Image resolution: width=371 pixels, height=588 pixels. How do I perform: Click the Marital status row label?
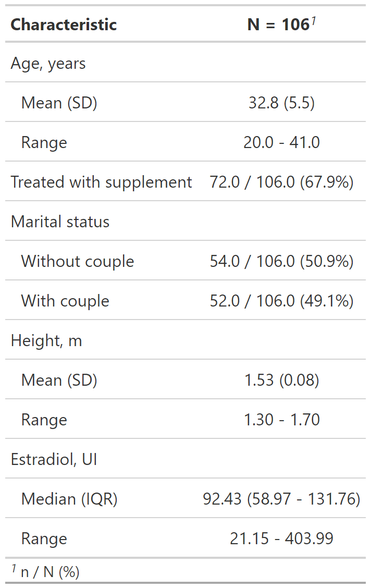pos(60,222)
